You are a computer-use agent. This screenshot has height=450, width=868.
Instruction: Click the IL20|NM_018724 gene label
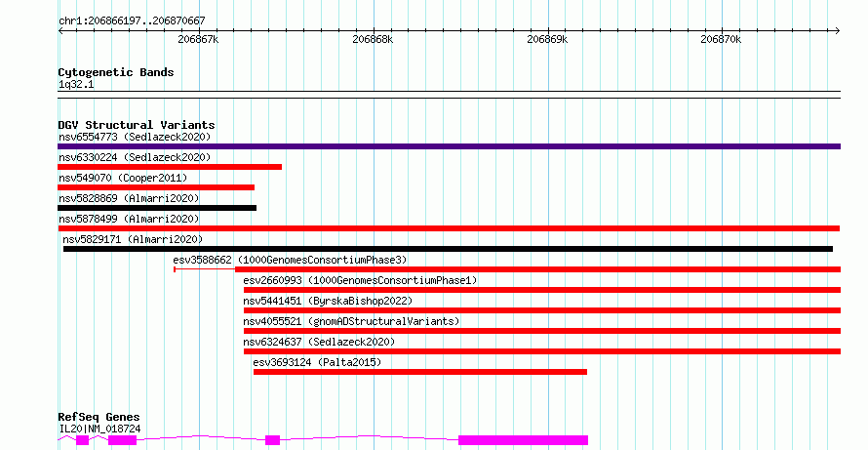[99, 429]
